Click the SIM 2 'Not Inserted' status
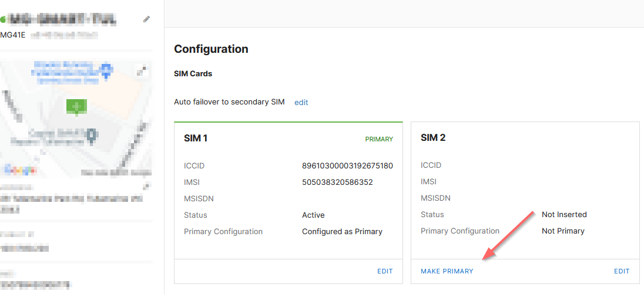Screen dimensions: 644x294 coord(564,214)
